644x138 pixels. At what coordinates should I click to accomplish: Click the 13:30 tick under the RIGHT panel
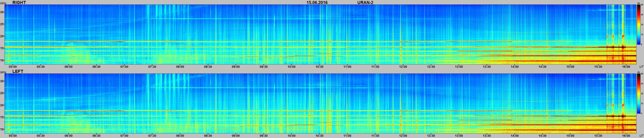487,67
